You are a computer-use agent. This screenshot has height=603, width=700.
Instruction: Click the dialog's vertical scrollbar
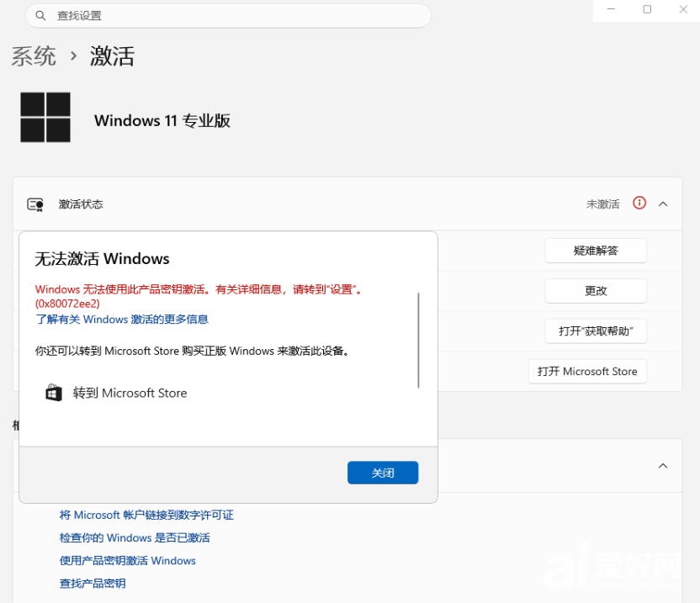(x=418, y=341)
